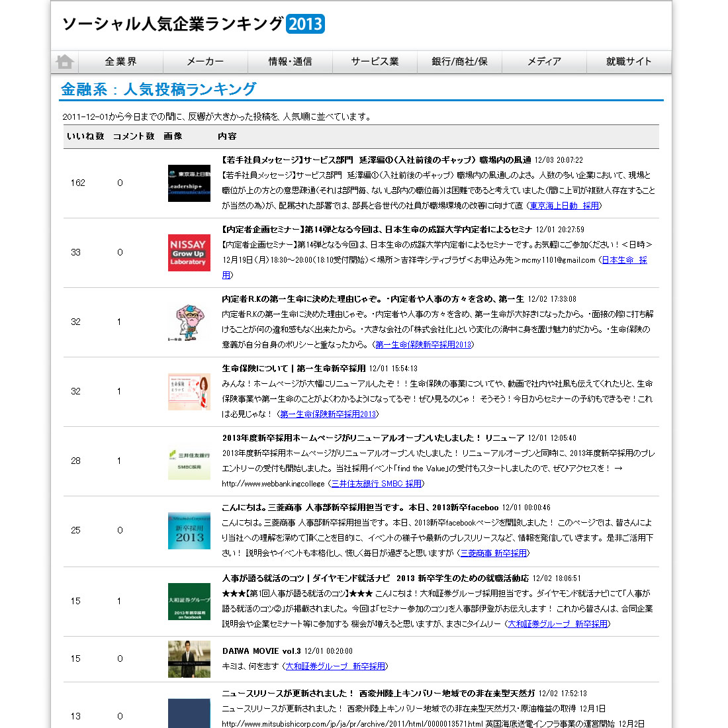Screen dimensions: 728x728
Task: Switch to the メーカー category
Action: [205, 62]
